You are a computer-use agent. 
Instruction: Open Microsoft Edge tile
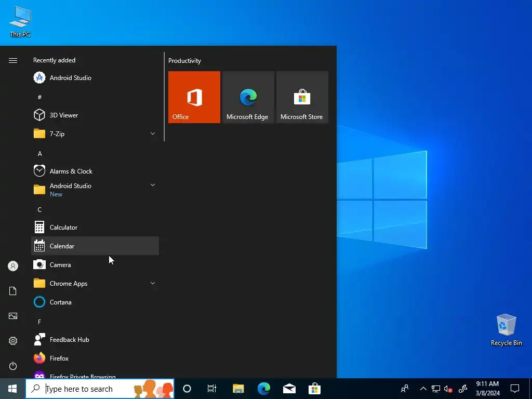[x=248, y=97]
